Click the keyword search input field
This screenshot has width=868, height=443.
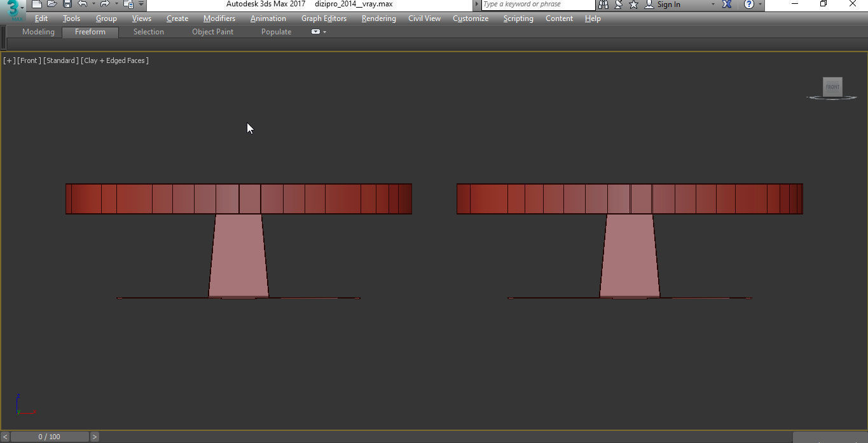tap(537, 4)
